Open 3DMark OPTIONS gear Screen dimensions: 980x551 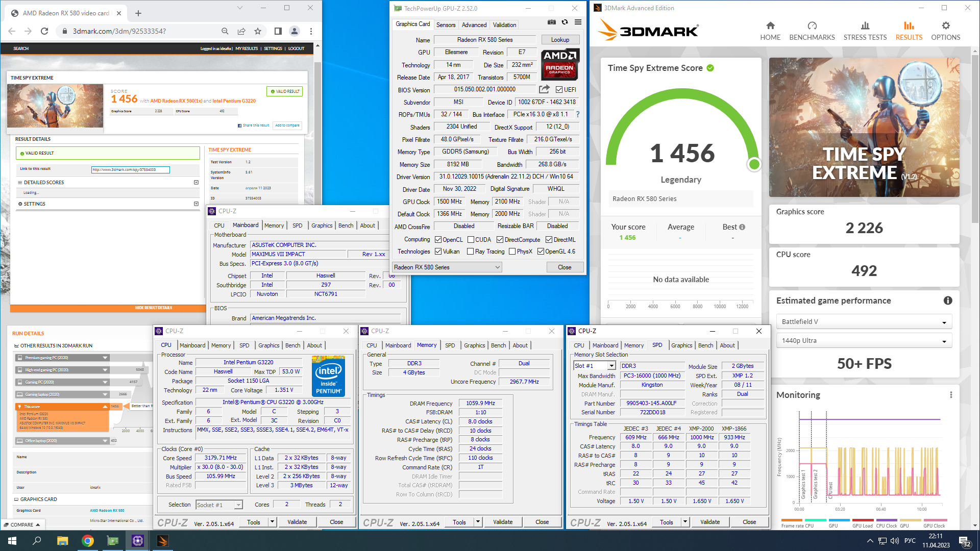click(x=945, y=31)
